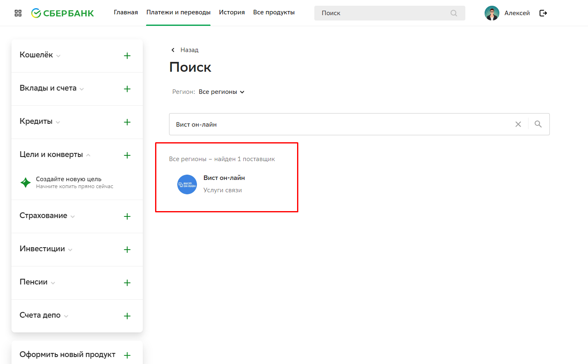The width and height of the screenshot is (588, 364).
Task: Add new investment with plus
Action: coord(127,250)
